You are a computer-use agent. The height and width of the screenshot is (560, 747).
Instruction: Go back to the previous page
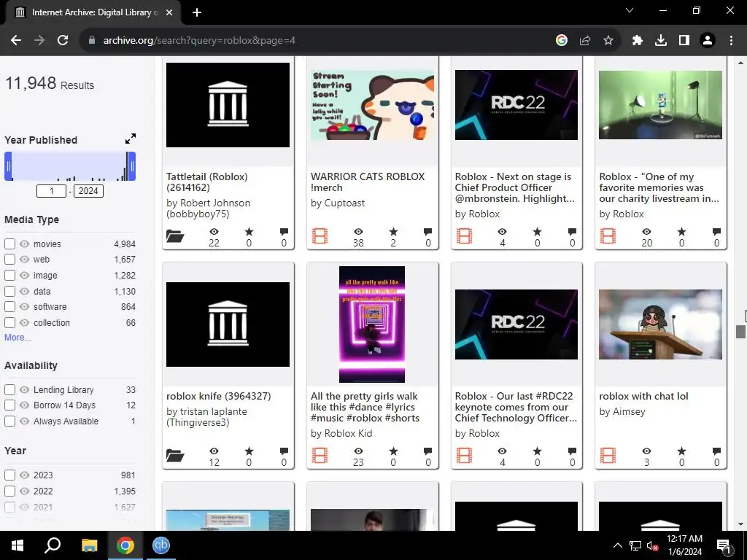click(16, 41)
